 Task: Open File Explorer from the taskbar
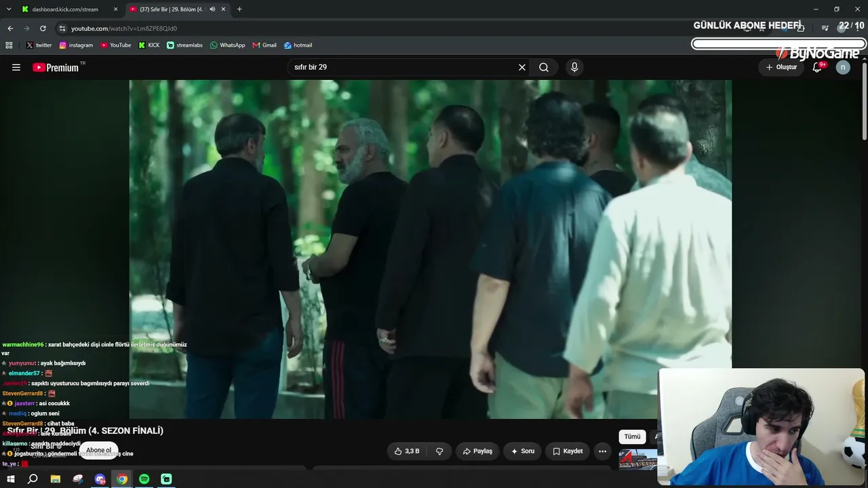[56, 479]
